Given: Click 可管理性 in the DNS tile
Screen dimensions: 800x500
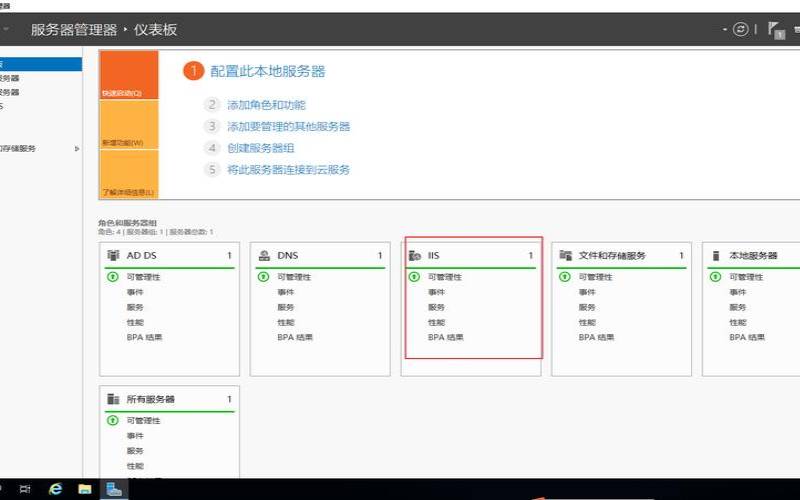Looking at the screenshot, I should point(294,277).
